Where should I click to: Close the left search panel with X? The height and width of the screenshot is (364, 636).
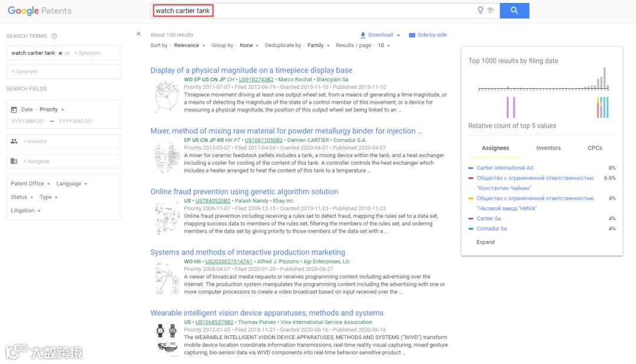click(x=138, y=34)
